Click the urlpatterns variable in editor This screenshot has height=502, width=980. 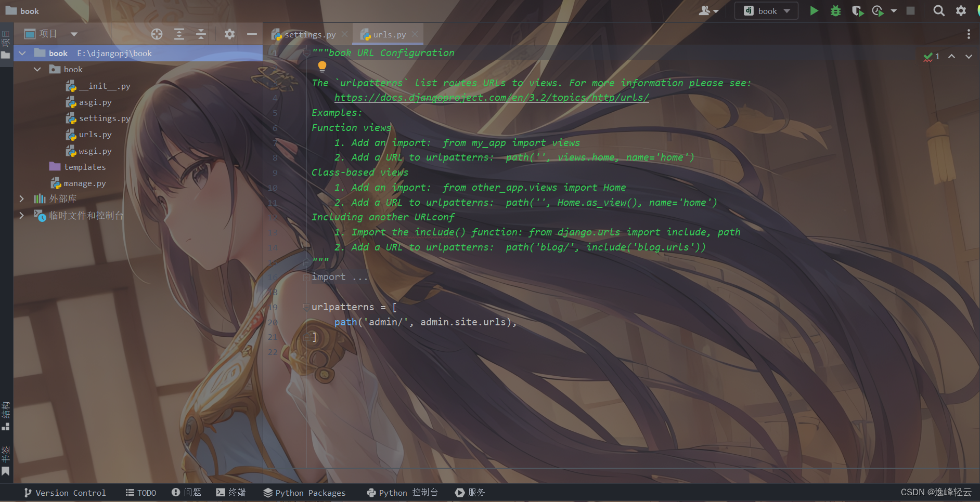click(x=343, y=307)
